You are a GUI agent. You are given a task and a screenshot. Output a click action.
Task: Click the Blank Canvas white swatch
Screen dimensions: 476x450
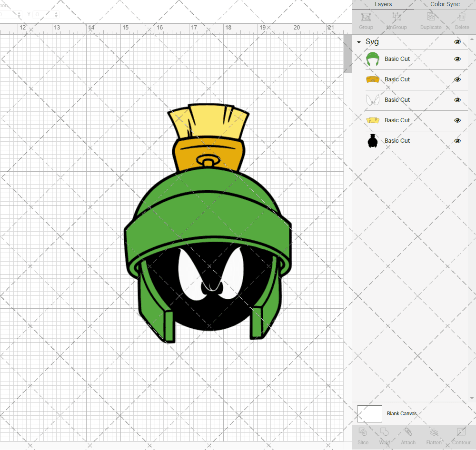pyautogui.click(x=369, y=413)
